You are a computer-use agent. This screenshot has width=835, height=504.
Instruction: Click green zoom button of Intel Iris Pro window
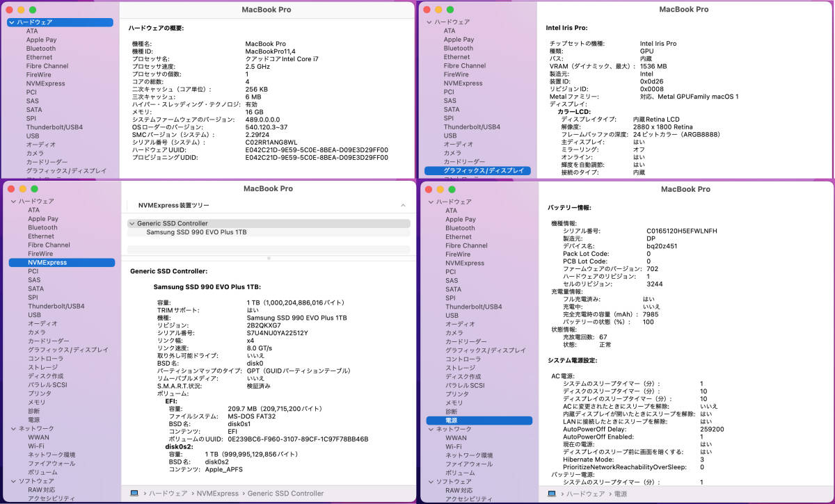click(x=450, y=10)
